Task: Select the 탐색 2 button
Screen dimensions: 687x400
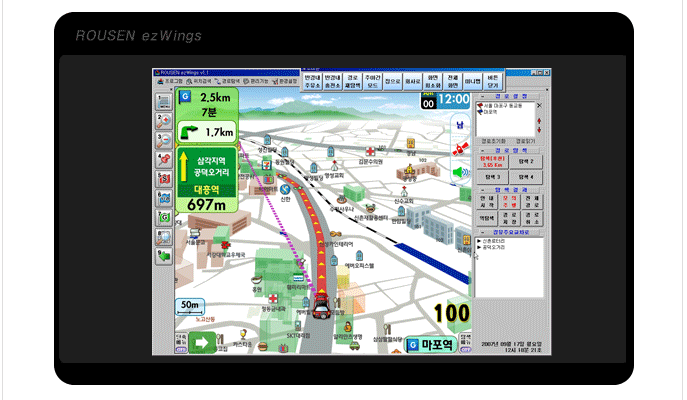Action: pyautogui.click(x=526, y=162)
